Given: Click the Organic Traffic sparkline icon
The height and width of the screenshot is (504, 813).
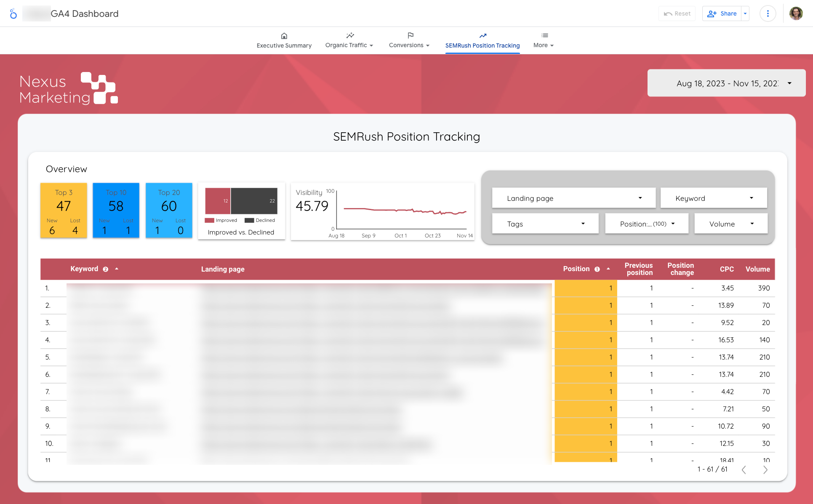Looking at the screenshot, I should 350,35.
